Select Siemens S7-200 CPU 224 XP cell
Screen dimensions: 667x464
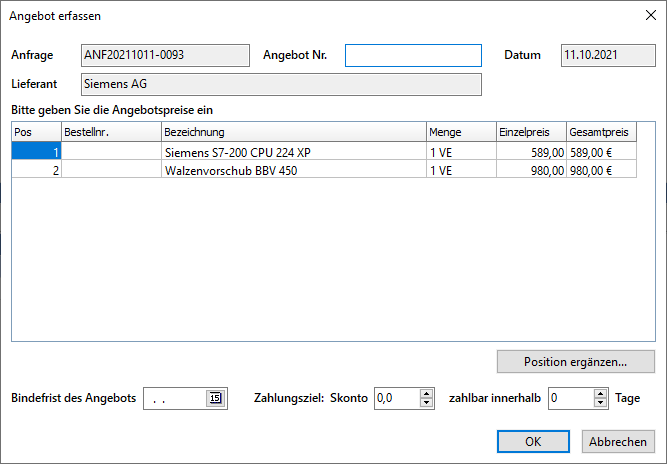click(294, 152)
